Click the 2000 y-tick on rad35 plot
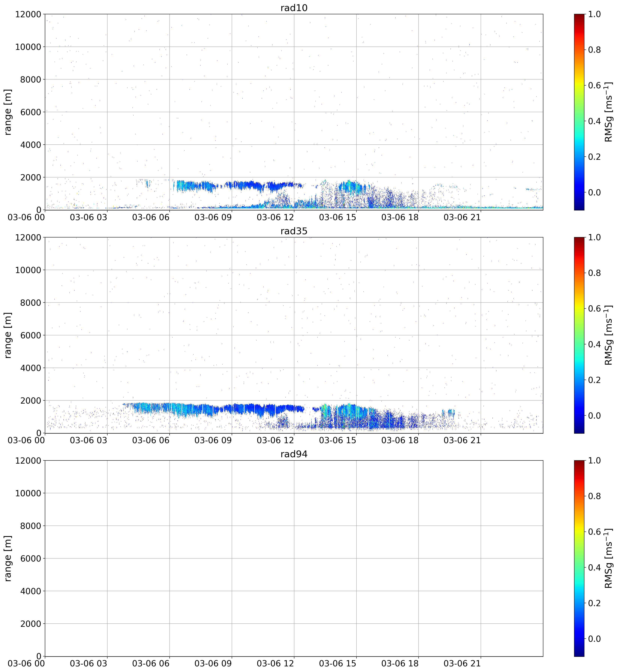The image size is (618, 672). (x=30, y=401)
